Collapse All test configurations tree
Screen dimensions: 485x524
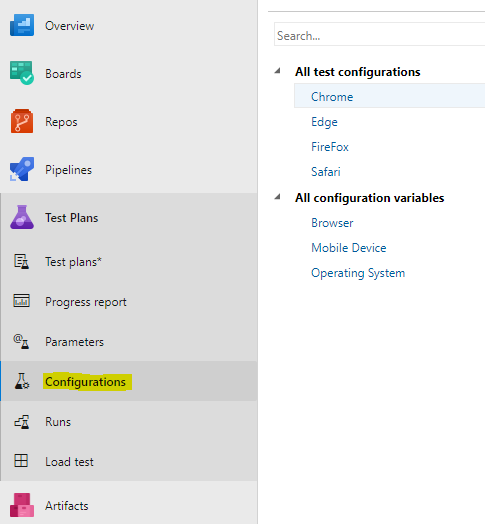[x=277, y=71]
